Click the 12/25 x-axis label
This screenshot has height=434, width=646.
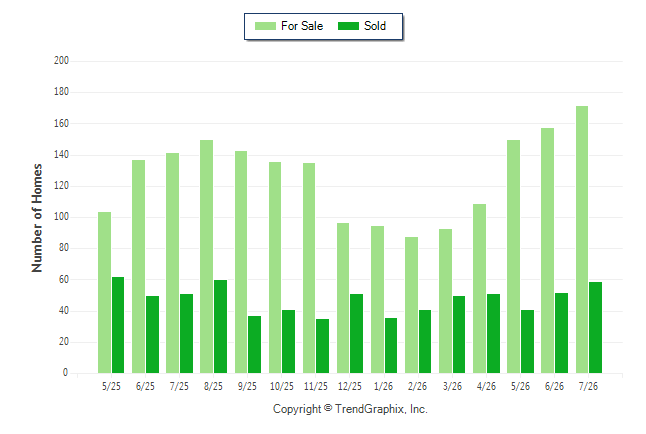(350, 386)
